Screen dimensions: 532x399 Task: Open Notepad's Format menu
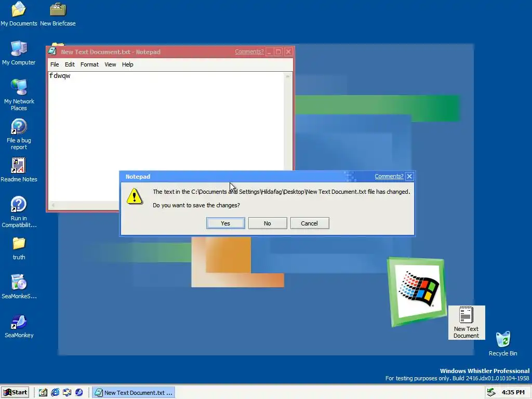coord(89,64)
